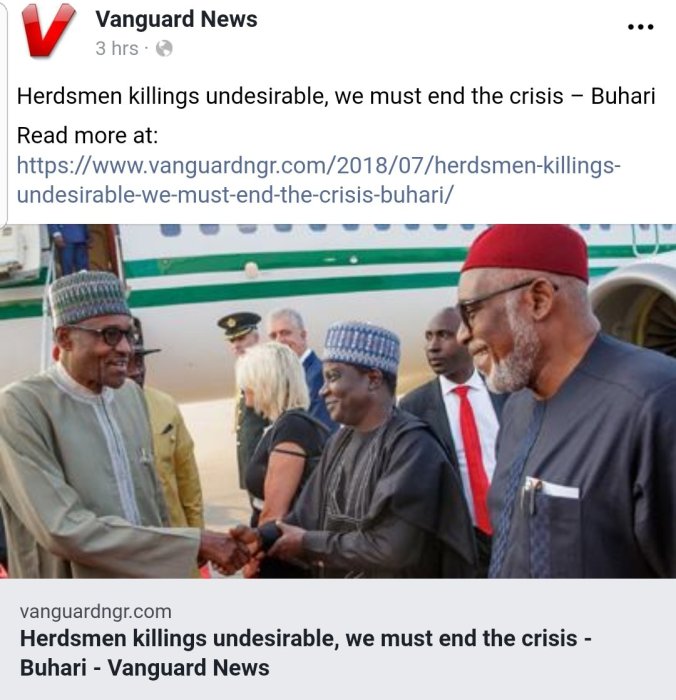
Task: Click the post caption about herdsmen killings
Action: [337, 98]
